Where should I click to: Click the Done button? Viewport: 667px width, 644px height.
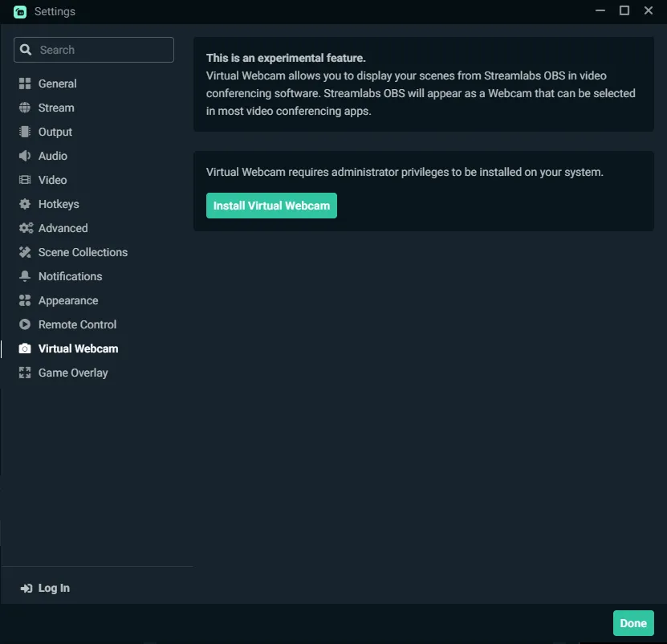tap(633, 623)
